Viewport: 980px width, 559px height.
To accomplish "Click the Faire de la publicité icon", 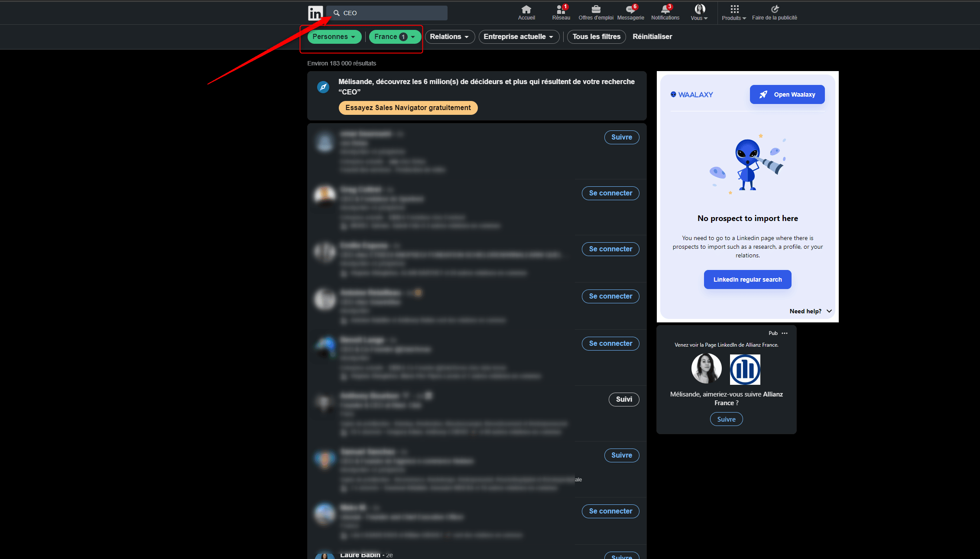I will 775,8.
